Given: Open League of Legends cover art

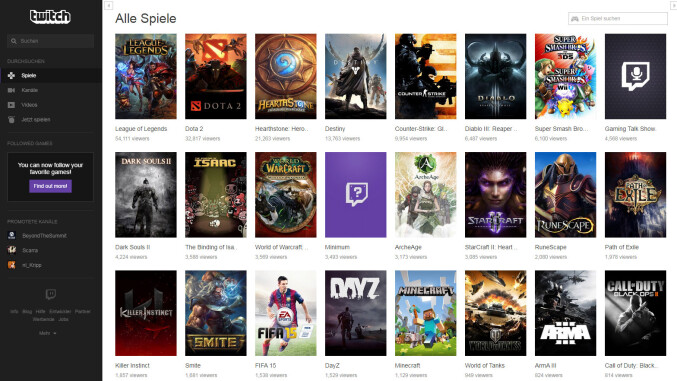Looking at the screenshot, I should [146, 76].
